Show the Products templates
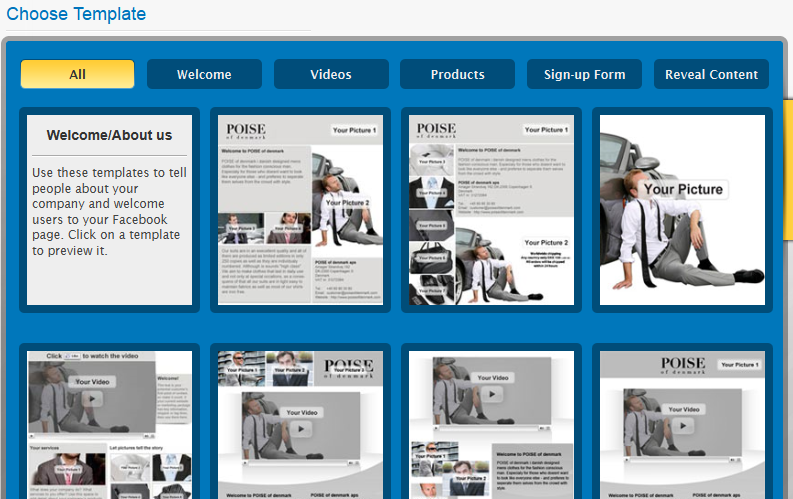 coord(457,74)
